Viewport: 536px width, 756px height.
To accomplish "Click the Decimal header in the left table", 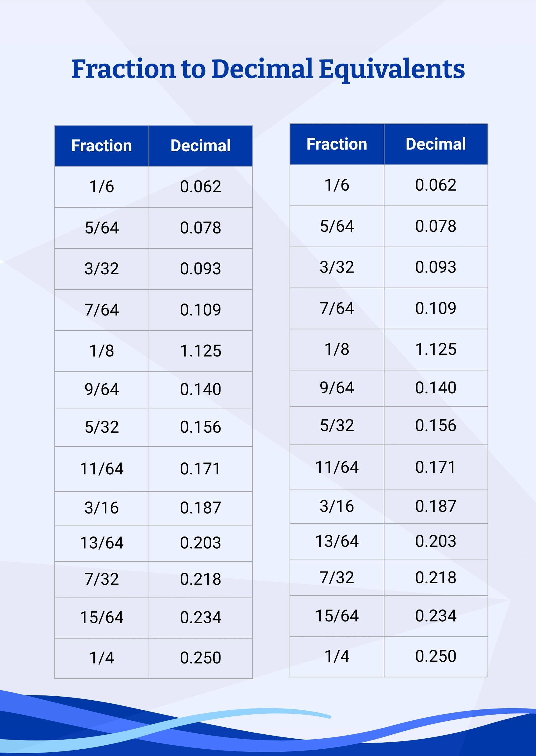I will [x=200, y=146].
